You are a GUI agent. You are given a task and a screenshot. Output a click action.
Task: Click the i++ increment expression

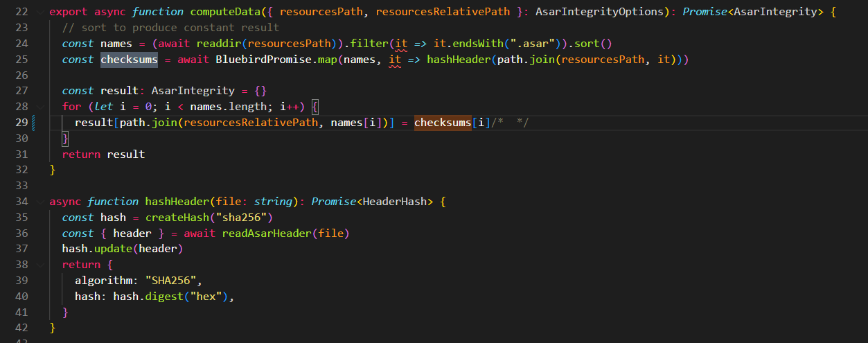point(289,107)
